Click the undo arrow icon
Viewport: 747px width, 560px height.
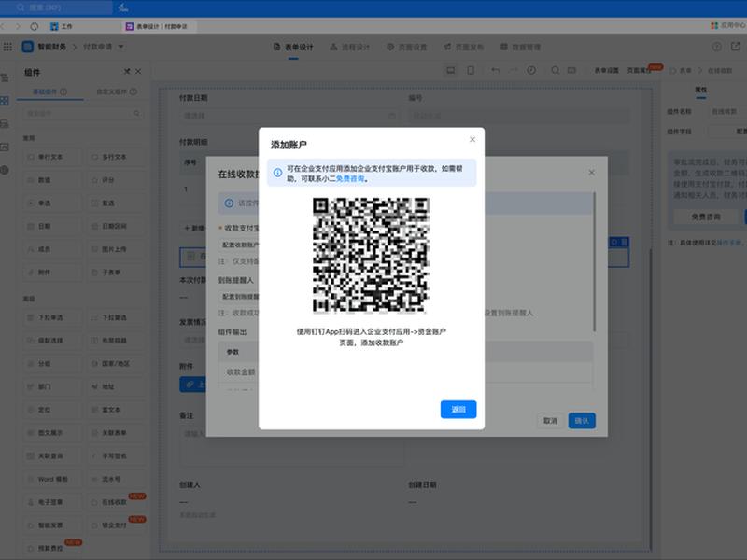(x=496, y=71)
